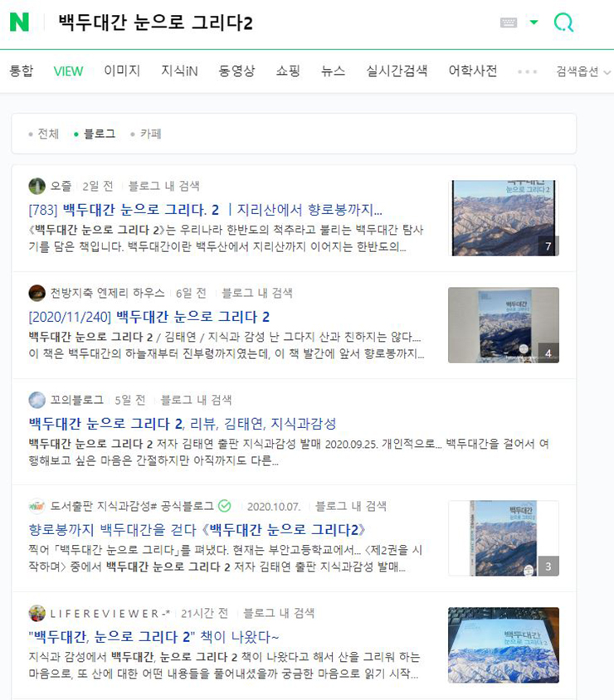Click the 꼬의블로그 profile avatar
This screenshot has height=700, width=614.
pyautogui.click(x=37, y=400)
